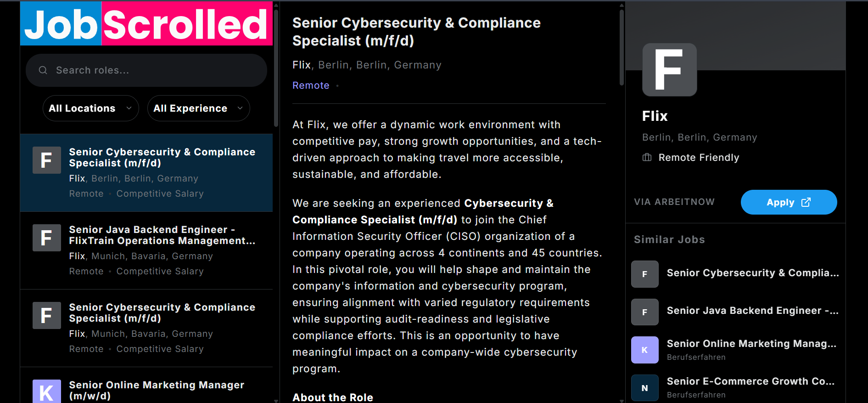The image size is (868, 403).
Task: Open the All Experience dropdown
Action: coord(198,108)
